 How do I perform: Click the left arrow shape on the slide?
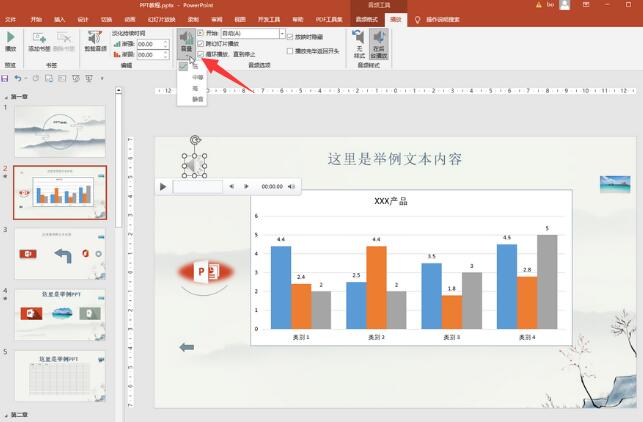tap(187, 347)
